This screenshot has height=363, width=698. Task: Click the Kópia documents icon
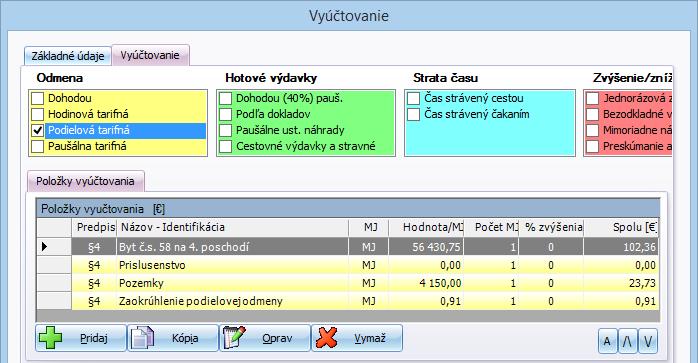(x=142, y=338)
